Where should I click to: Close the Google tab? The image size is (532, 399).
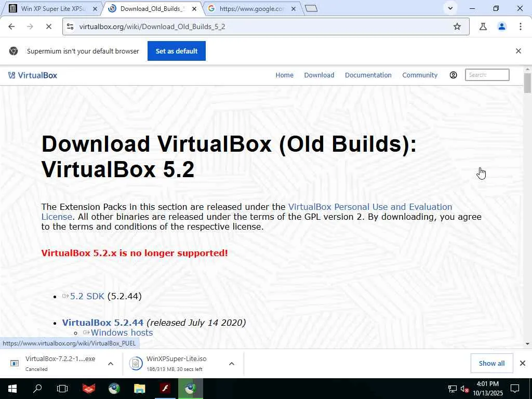click(x=294, y=9)
